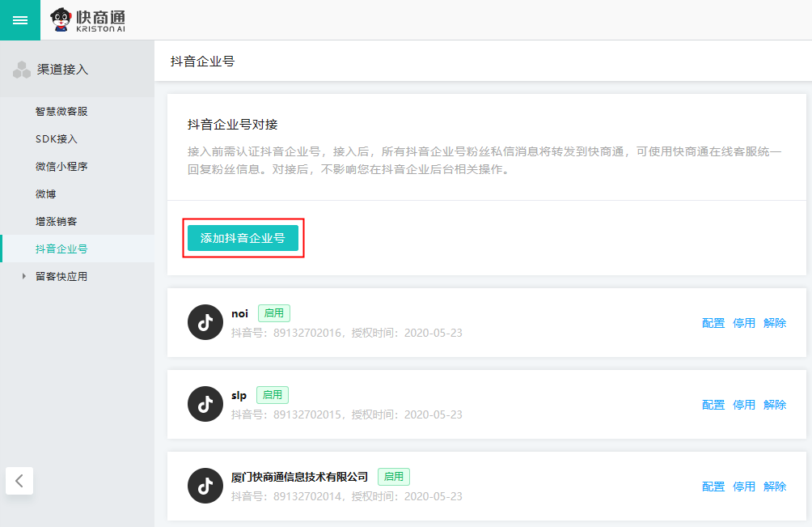Click the TikTok avatar for 厦门快商通信息技术有限公司
The image size is (812, 527).
pyautogui.click(x=205, y=486)
